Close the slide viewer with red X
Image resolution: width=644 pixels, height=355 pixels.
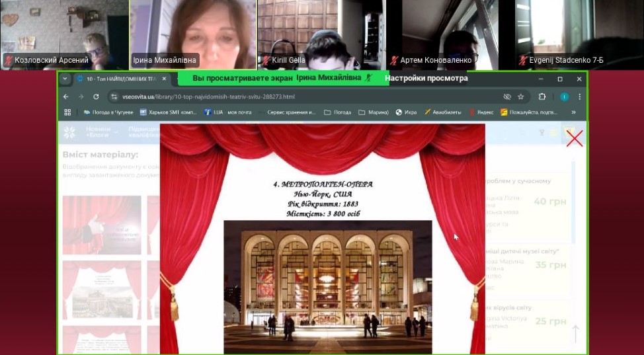tap(574, 138)
